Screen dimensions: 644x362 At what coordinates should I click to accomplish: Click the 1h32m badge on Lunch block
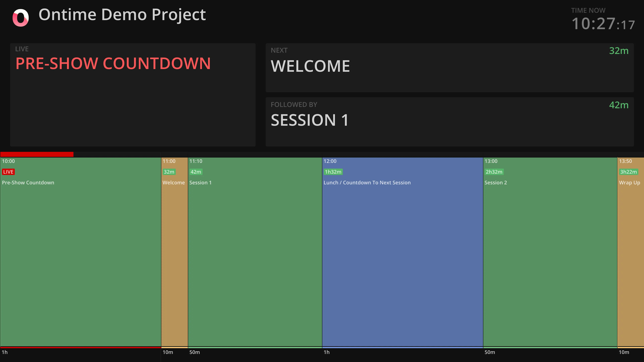(333, 172)
